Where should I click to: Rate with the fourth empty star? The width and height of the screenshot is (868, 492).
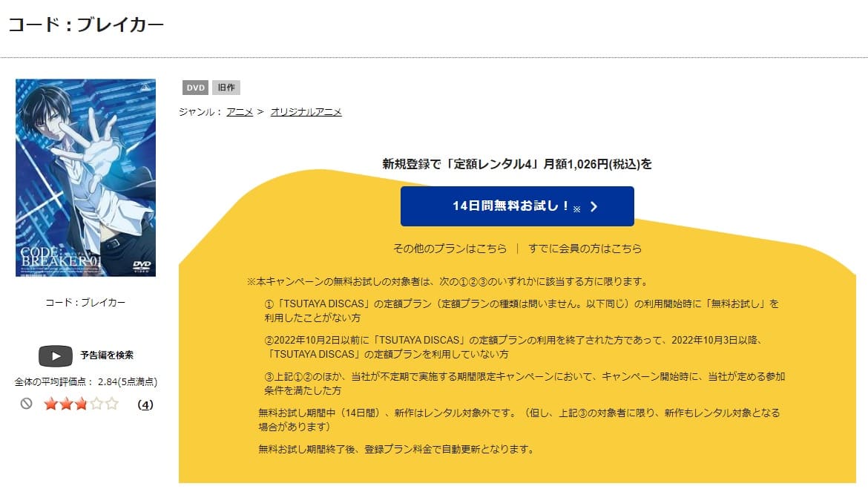click(96, 404)
